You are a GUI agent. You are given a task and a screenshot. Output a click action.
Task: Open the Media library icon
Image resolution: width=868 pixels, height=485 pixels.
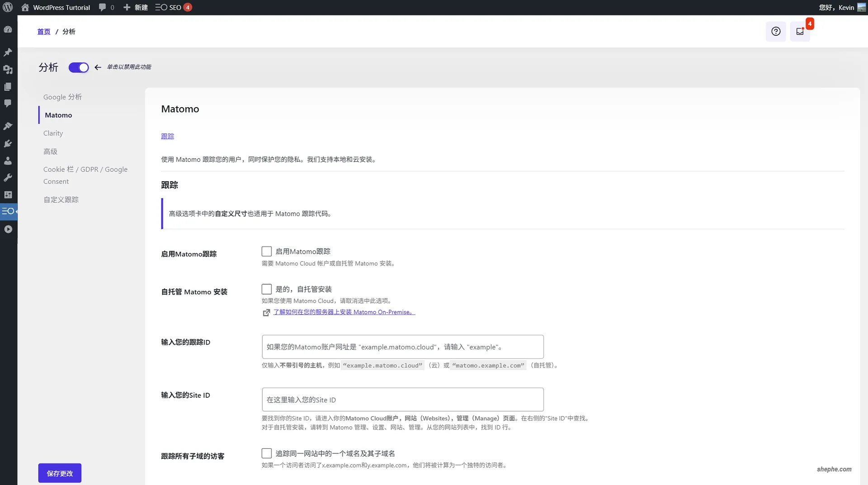point(8,70)
